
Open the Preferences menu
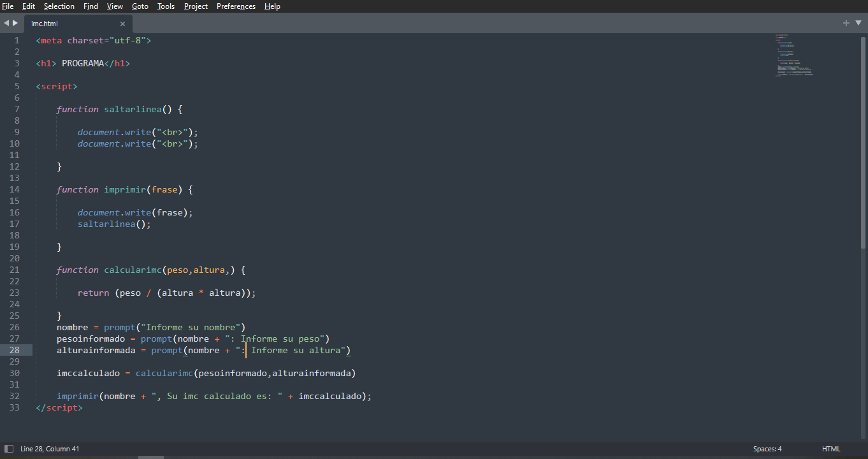click(x=236, y=6)
